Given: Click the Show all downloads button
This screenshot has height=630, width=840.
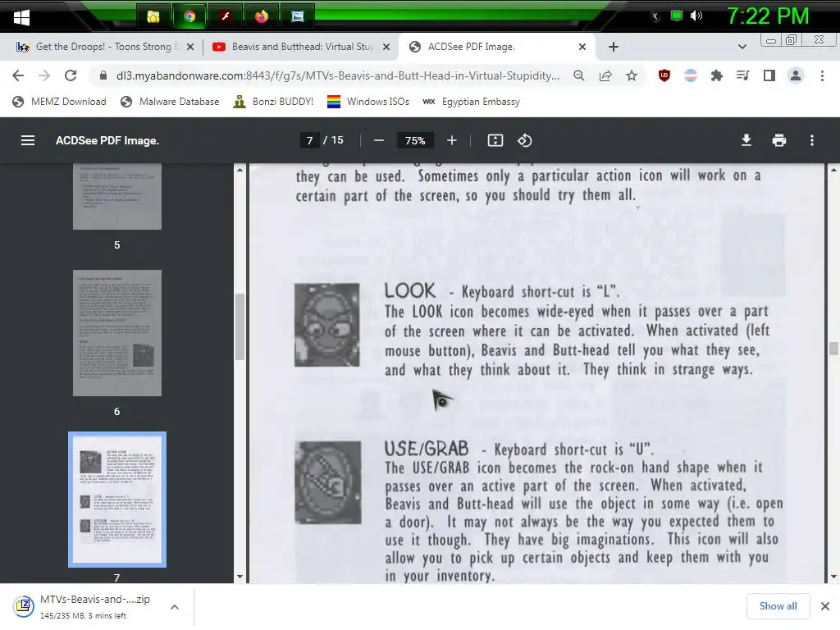Looking at the screenshot, I should (778, 606).
